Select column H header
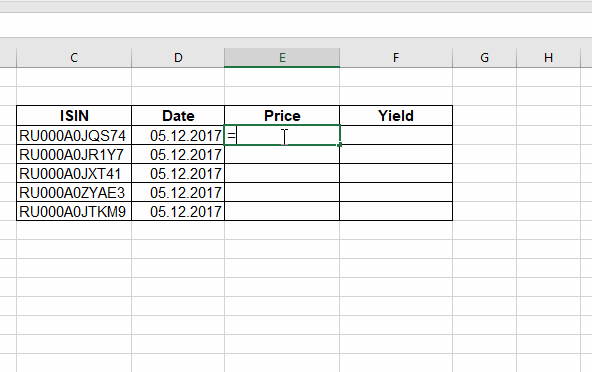This screenshot has width=592, height=372. click(x=548, y=58)
